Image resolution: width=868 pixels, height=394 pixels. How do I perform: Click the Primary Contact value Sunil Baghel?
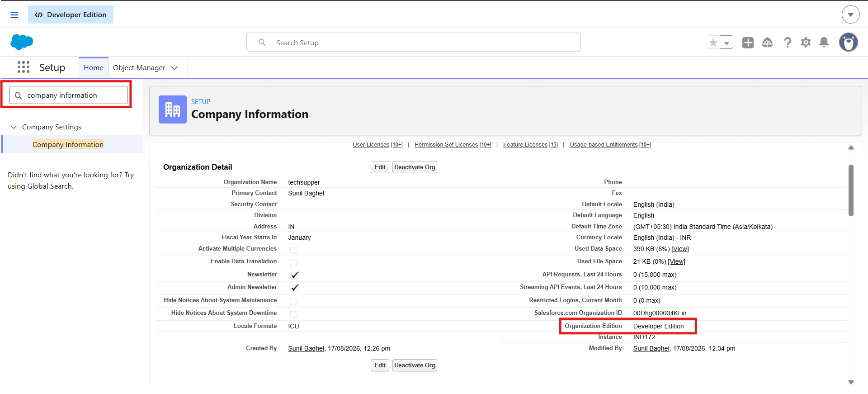pos(306,194)
